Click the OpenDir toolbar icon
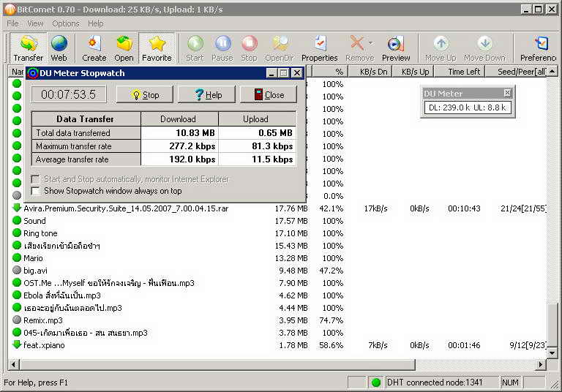 (280, 48)
